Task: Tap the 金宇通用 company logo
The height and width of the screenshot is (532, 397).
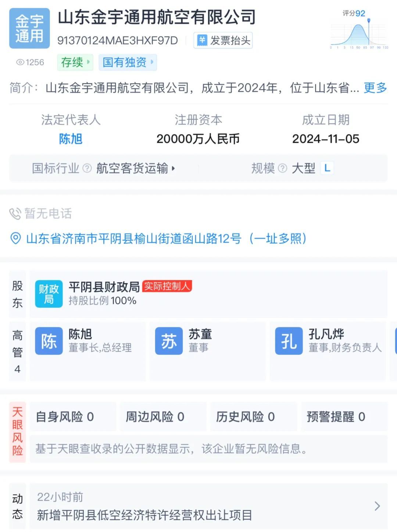Action: (x=29, y=28)
